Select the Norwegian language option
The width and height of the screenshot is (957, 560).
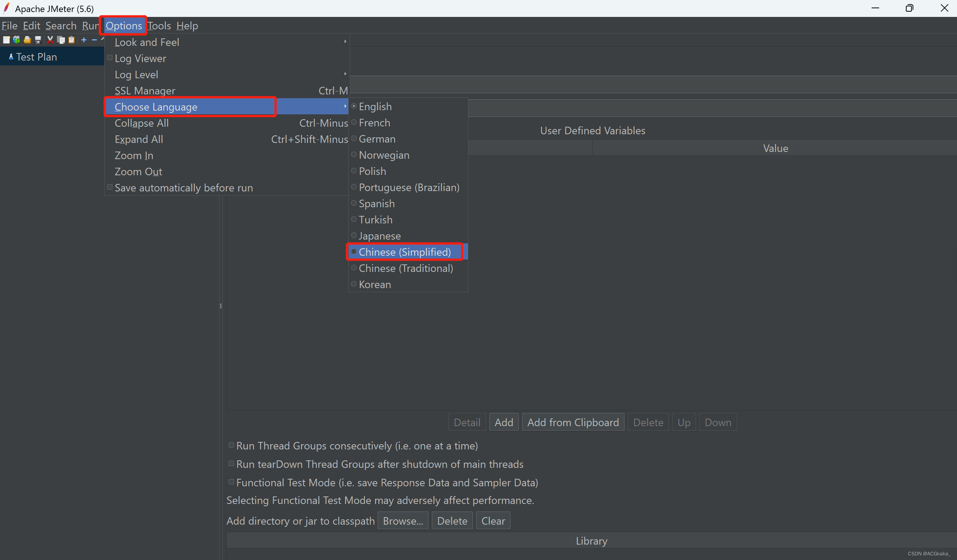point(408,155)
